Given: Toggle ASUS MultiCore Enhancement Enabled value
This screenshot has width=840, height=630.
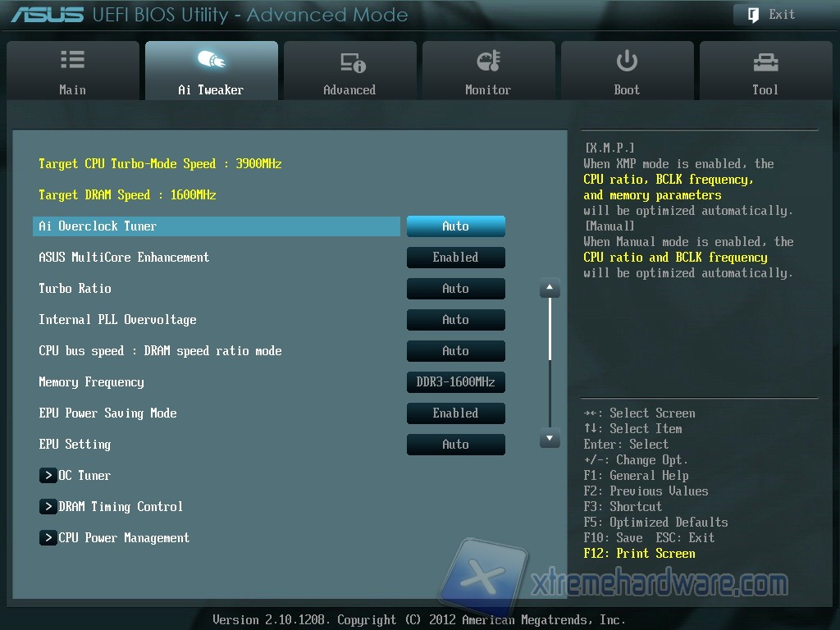Looking at the screenshot, I should pos(455,258).
